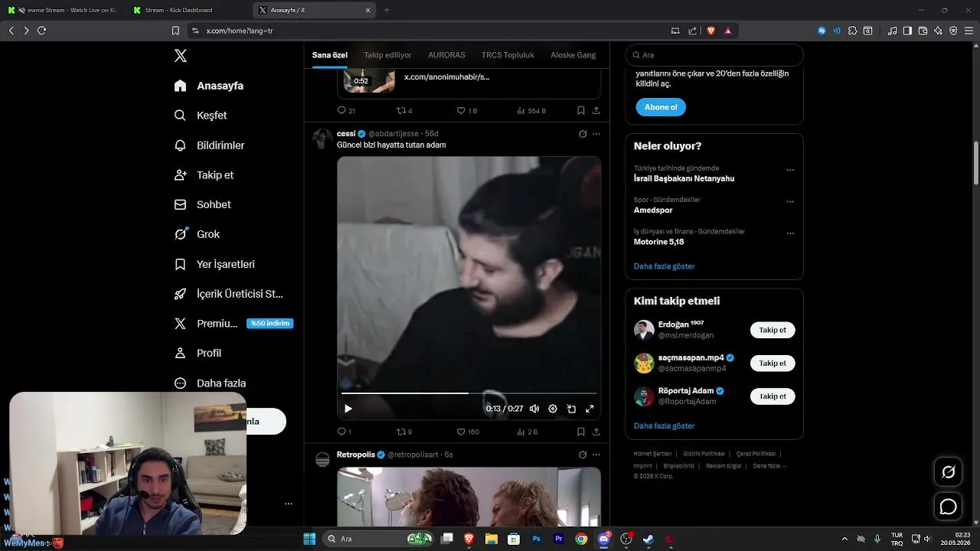The width and height of the screenshot is (980, 551).
Task: Open Yer İşaretleri bookmarks in sidebar
Action: tap(215, 264)
